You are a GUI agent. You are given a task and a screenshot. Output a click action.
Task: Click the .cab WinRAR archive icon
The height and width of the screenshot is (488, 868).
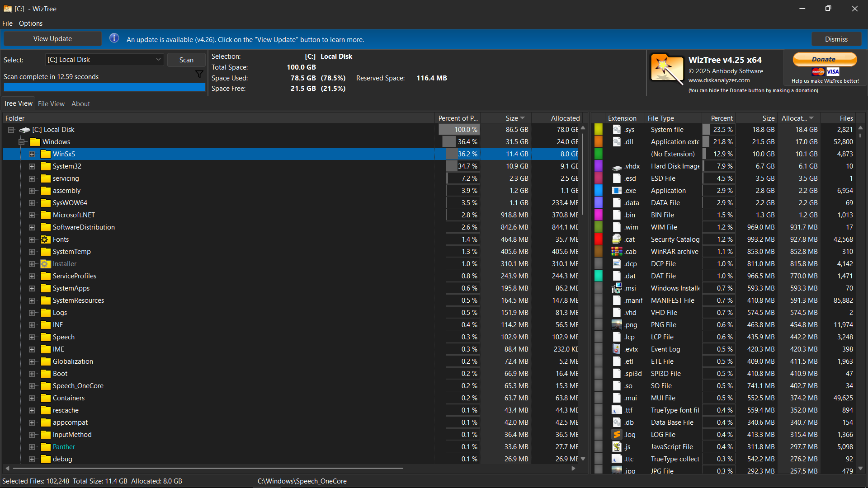(x=617, y=252)
